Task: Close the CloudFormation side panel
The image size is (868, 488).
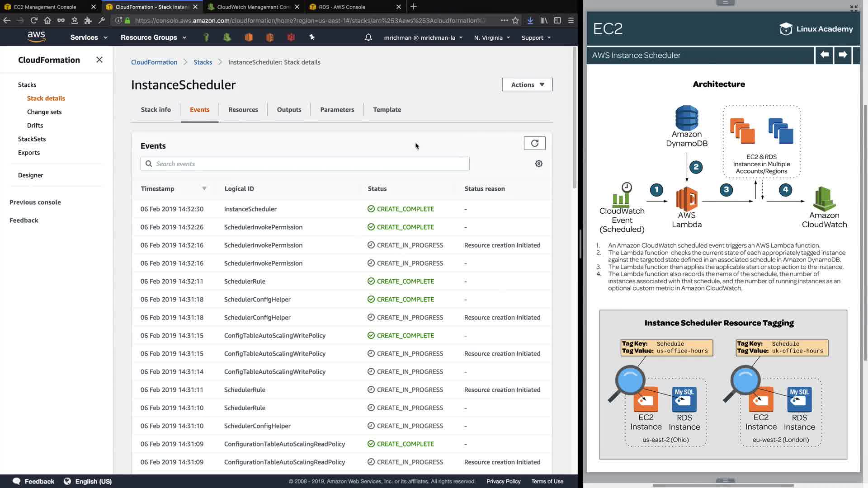Action: coord(99,60)
